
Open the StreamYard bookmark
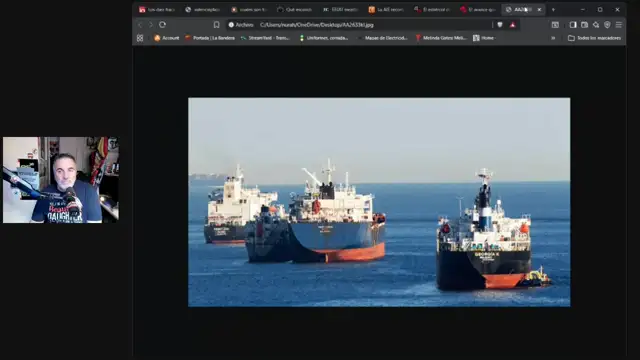[x=265, y=38]
